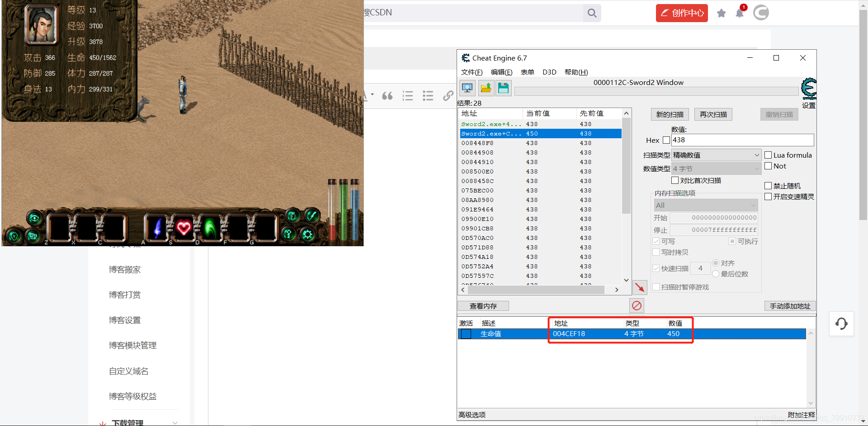This screenshot has height=426, width=868.
Task: Open 数值类型 4 字节 dropdown
Action: [x=717, y=169]
